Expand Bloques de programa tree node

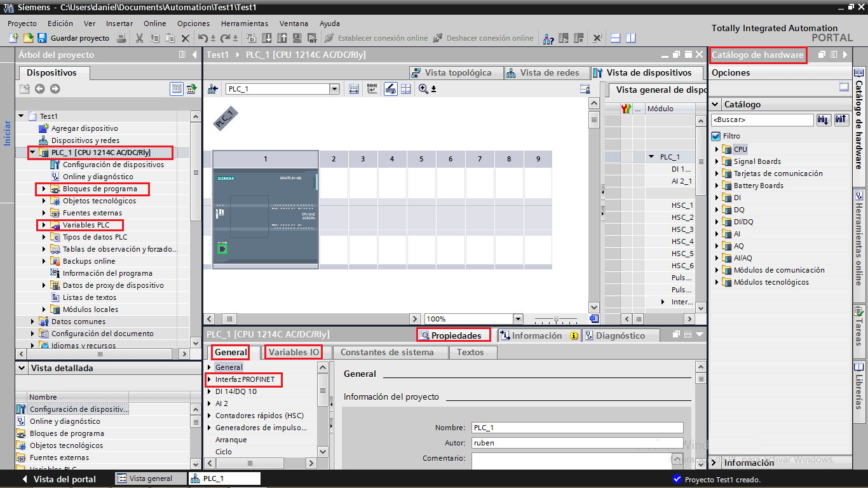pyautogui.click(x=44, y=189)
